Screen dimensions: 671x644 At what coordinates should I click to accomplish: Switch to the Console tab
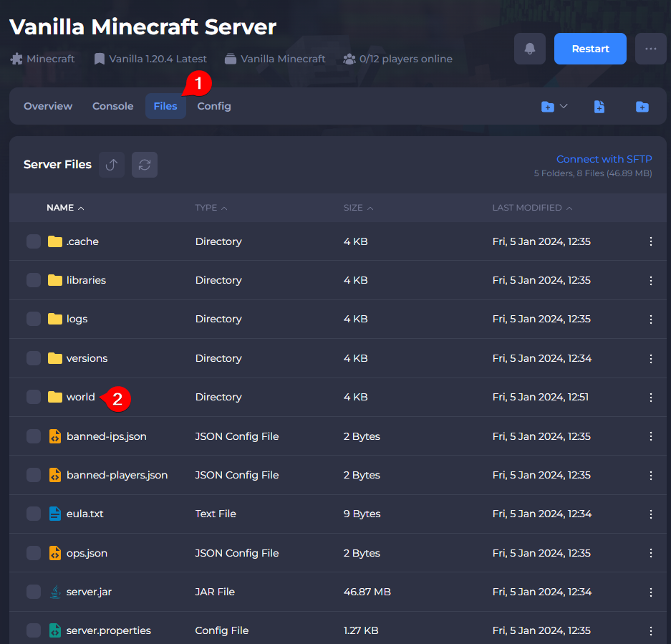tap(112, 106)
